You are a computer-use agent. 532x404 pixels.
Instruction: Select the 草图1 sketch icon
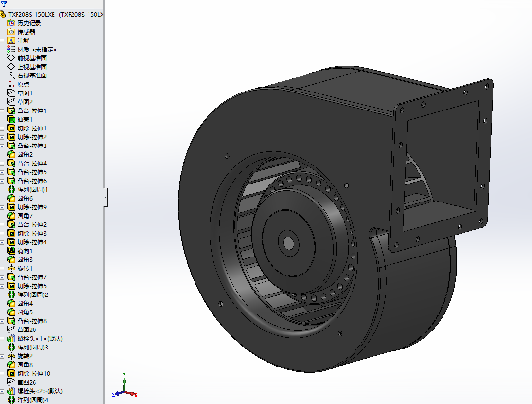[x=11, y=93]
